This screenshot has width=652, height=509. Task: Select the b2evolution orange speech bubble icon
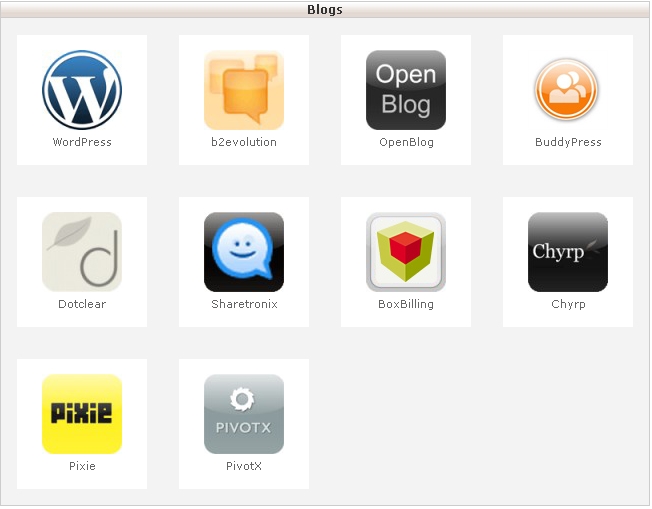click(244, 90)
